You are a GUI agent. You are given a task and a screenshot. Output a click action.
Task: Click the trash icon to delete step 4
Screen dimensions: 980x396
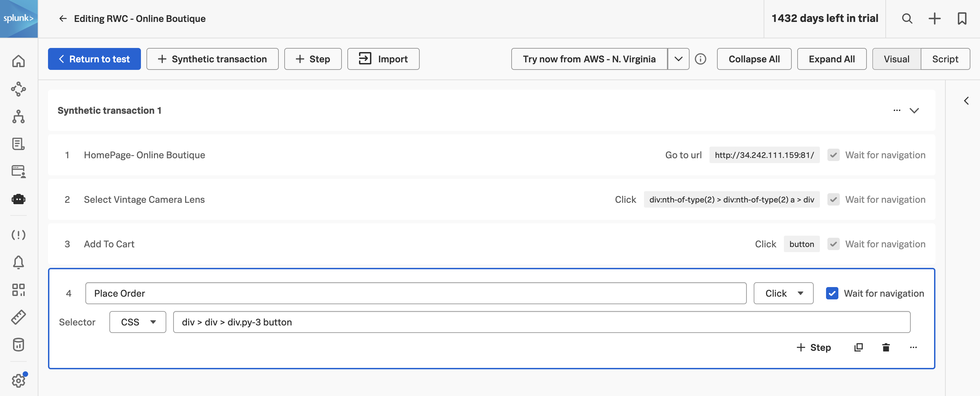[886, 347]
